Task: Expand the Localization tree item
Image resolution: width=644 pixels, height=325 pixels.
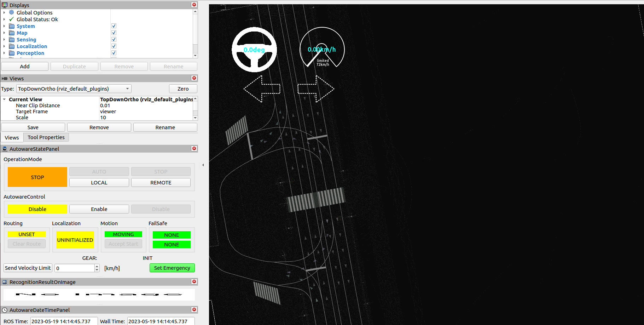Action: [4, 46]
